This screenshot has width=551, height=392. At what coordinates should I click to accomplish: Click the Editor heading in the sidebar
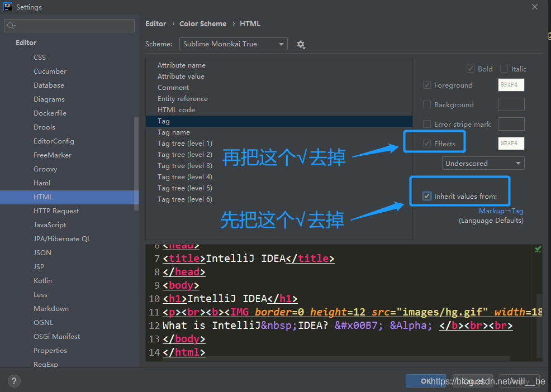26,43
